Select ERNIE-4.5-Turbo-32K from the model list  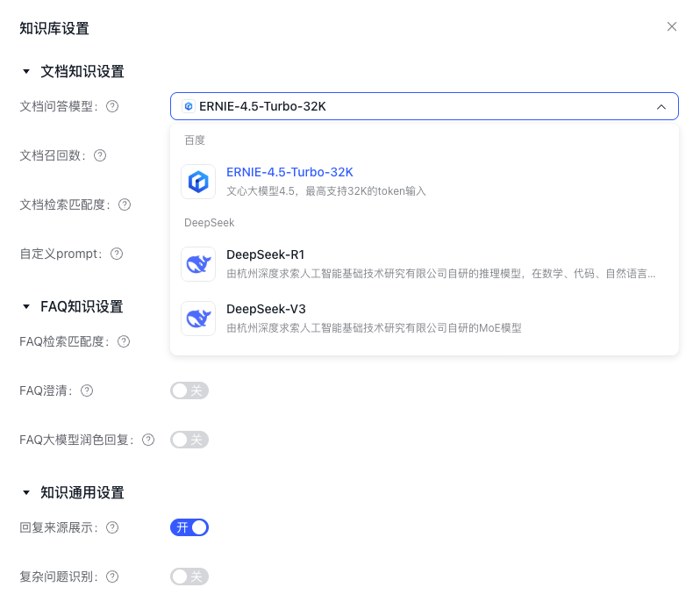pos(424,182)
